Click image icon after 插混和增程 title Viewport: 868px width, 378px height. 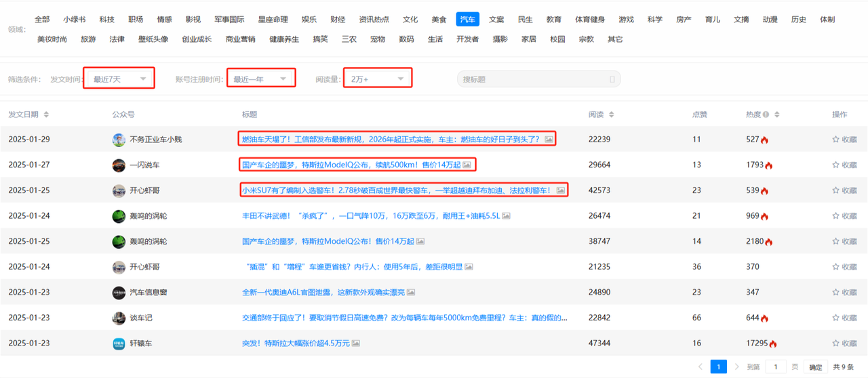[469, 267]
